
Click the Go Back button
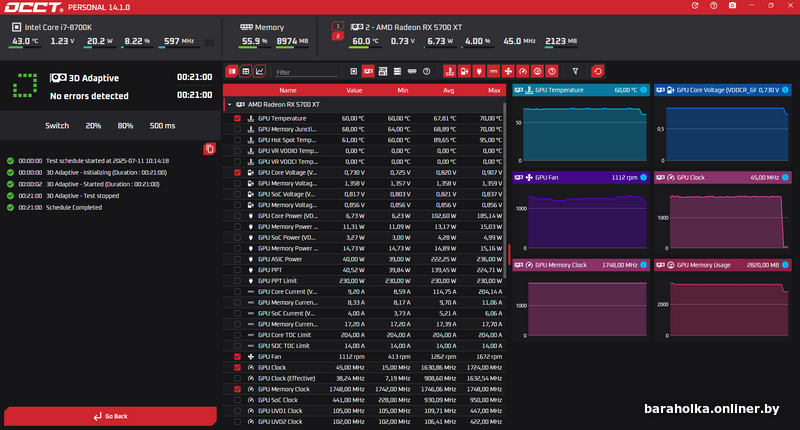(110, 416)
